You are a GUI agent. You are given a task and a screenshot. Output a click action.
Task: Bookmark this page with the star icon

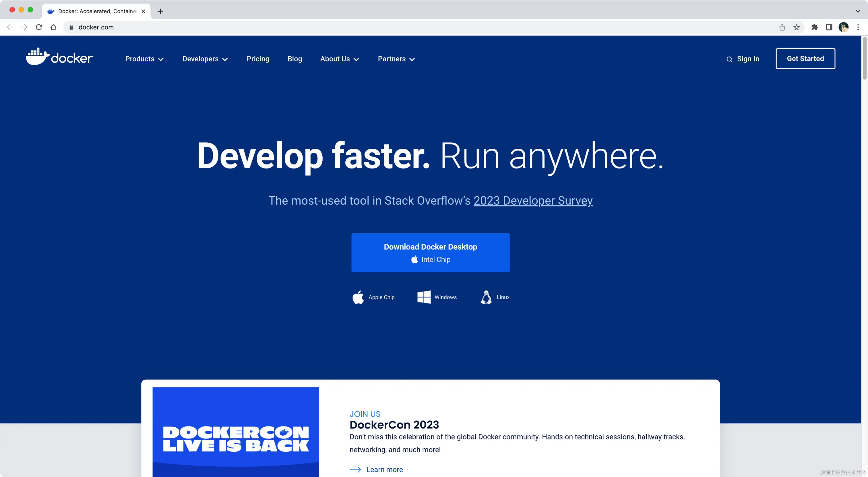click(x=796, y=27)
